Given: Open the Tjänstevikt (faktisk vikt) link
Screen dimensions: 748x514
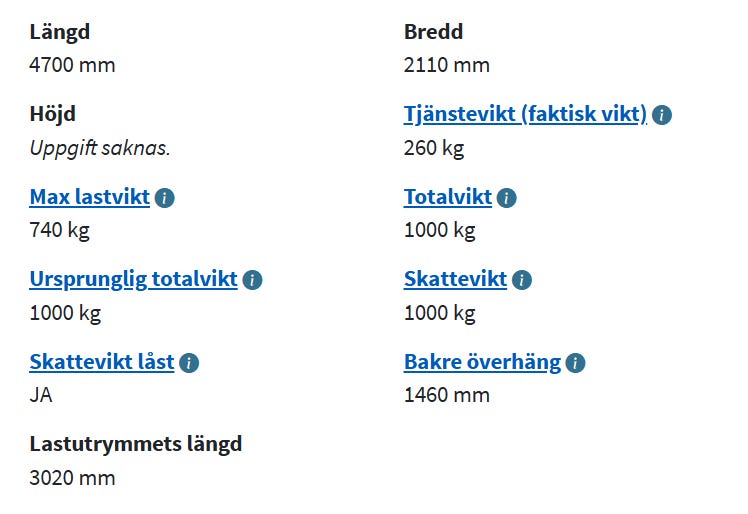Looking at the screenshot, I should [x=525, y=114].
